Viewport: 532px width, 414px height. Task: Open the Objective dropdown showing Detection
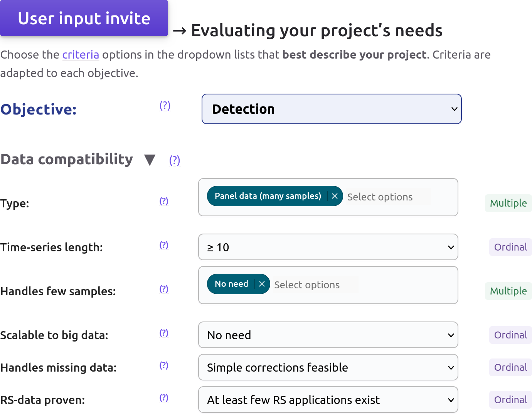pyautogui.click(x=332, y=109)
